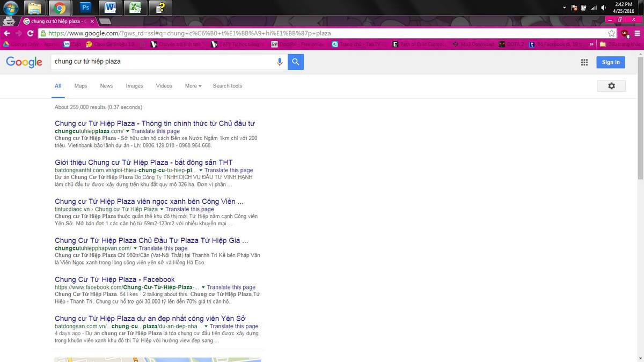Screen dimensions: 644x362
Task: Switch to the Images tab
Action: pyautogui.click(x=134, y=86)
